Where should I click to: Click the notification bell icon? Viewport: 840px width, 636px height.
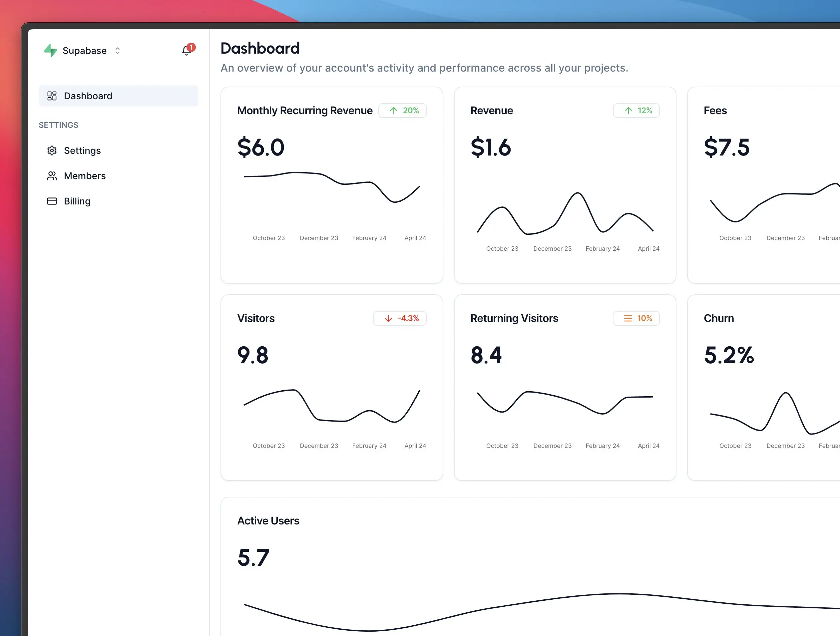(x=186, y=51)
